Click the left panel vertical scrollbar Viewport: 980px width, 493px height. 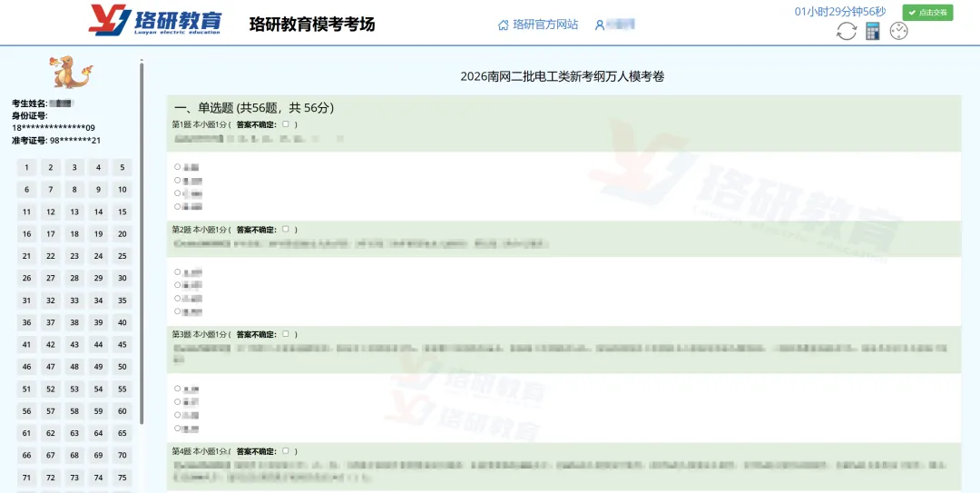pos(142,242)
